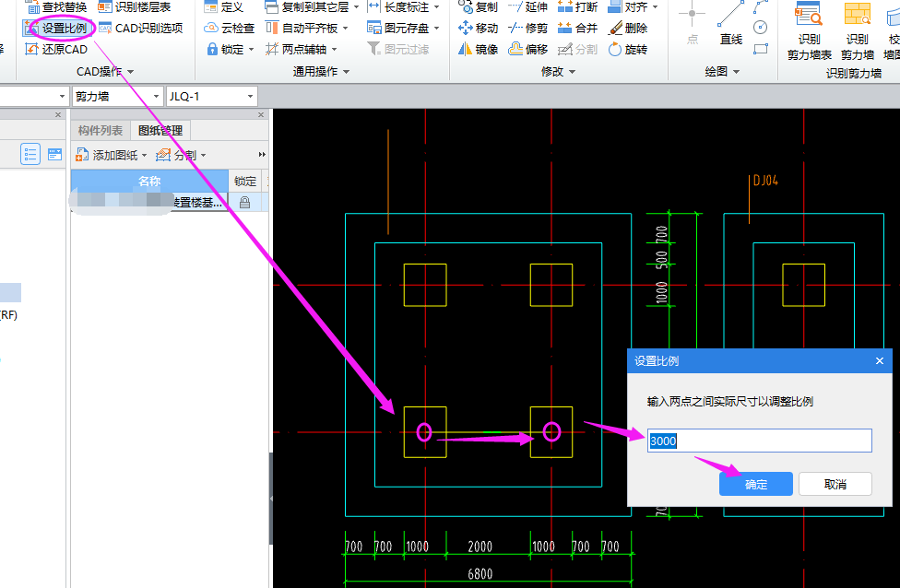Open the 锁定 dropdown arrow

pos(252,50)
